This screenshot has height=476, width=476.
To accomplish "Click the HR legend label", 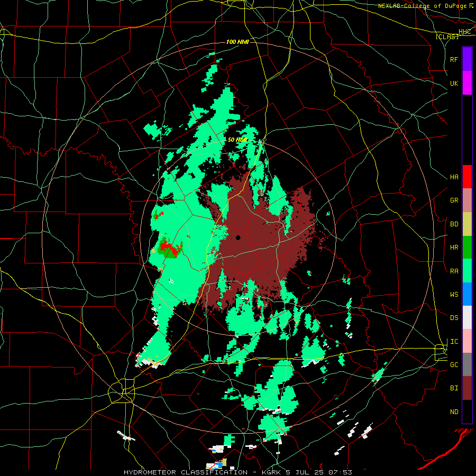I will click(454, 248).
